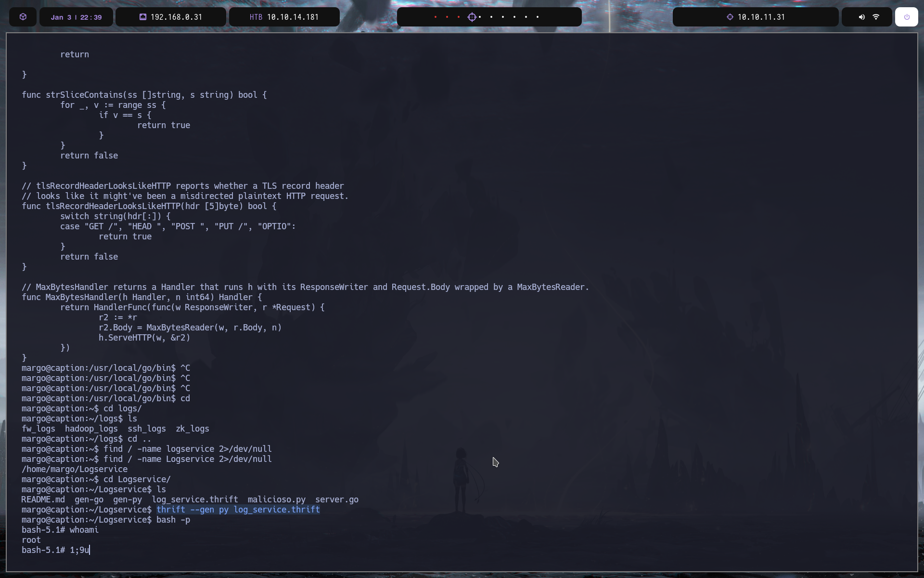Click the '// looks like it might've been' comment
The image size is (924, 578).
pos(185,196)
